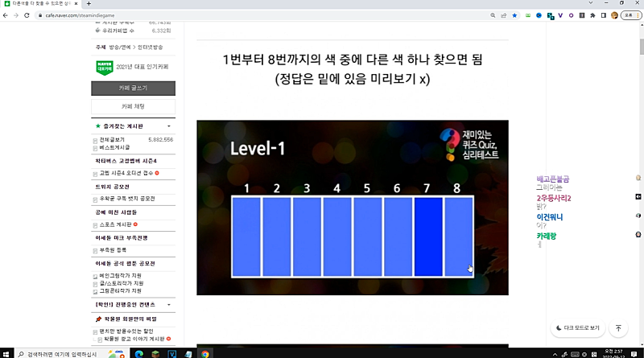The width and height of the screenshot is (644, 358).
Task: Toggle the browser side panel icon
Action: pyautogui.click(x=603, y=15)
